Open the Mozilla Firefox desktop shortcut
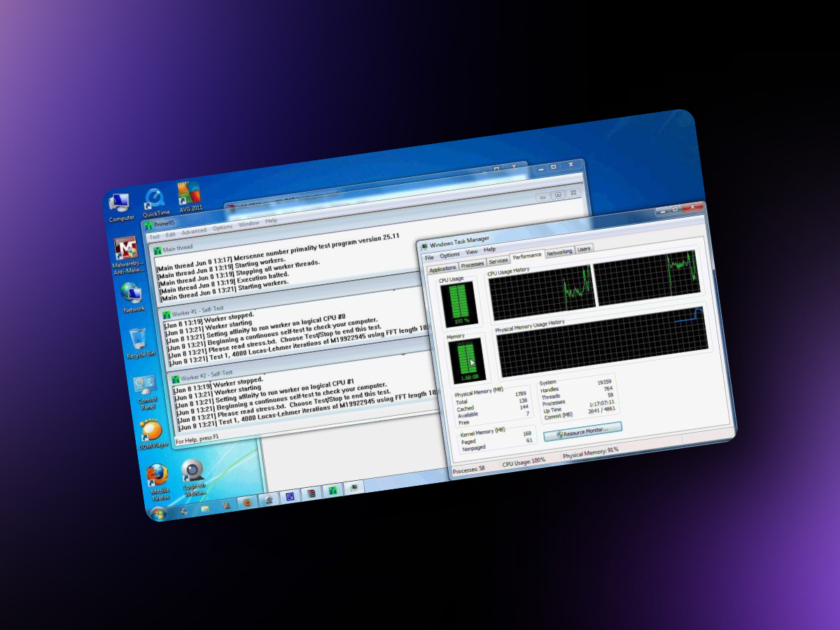Viewport: 840px width, 630px height. (157, 476)
